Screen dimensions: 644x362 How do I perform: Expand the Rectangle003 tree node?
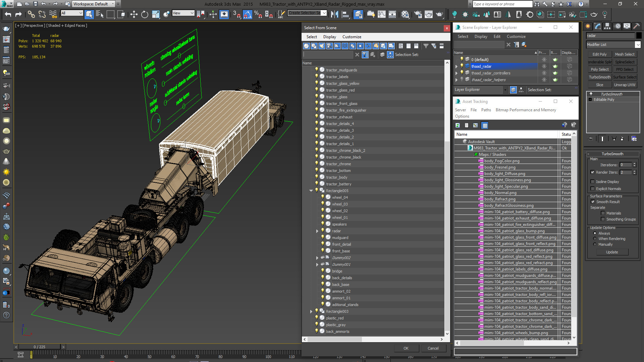(x=311, y=311)
